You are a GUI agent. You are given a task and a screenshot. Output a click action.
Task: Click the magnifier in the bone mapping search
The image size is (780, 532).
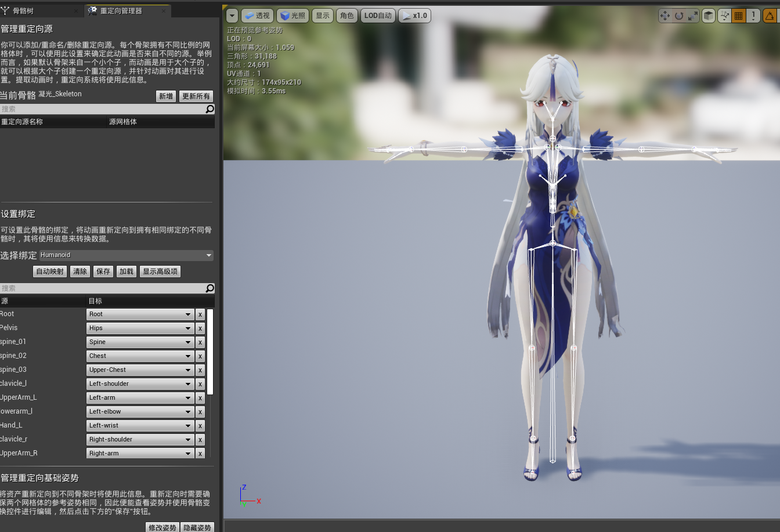210,288
